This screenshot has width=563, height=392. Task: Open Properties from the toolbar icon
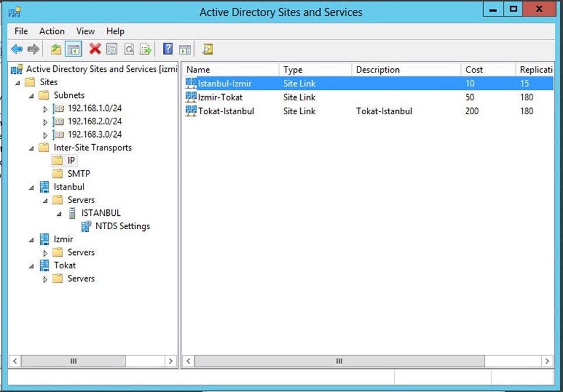[x=112, y=49]
